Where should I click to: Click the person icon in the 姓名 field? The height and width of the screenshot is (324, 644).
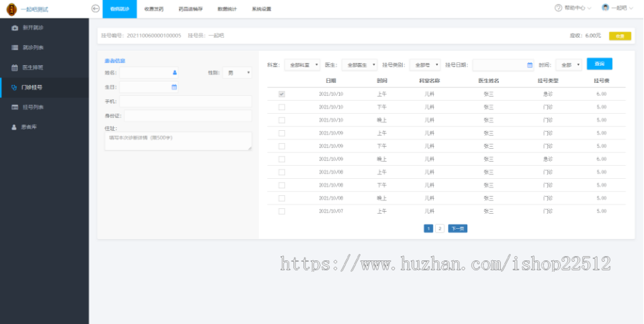174,72
